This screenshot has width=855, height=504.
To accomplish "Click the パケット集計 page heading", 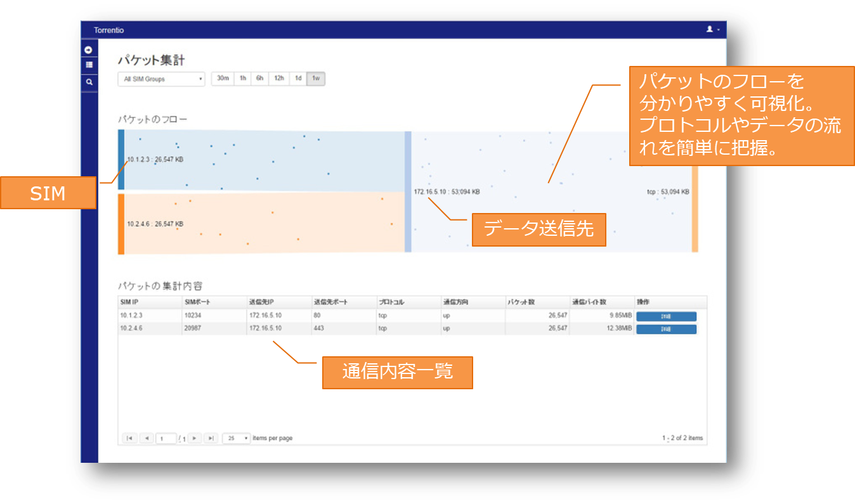I will click(152, 60).
